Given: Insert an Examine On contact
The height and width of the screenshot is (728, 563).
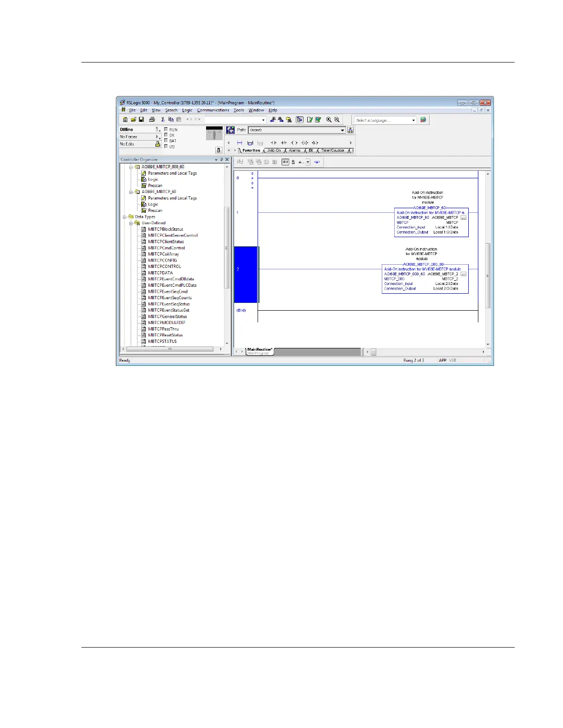Looking at the screenshot, I should coord(273,143).
